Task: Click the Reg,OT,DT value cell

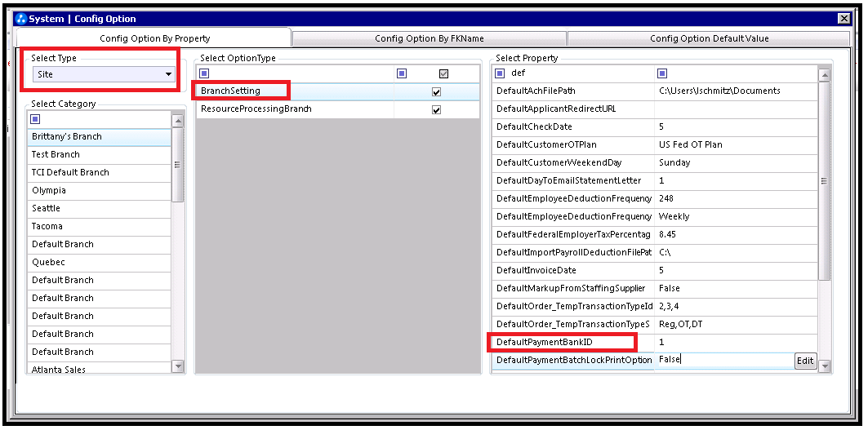Action: click(737, 324)
